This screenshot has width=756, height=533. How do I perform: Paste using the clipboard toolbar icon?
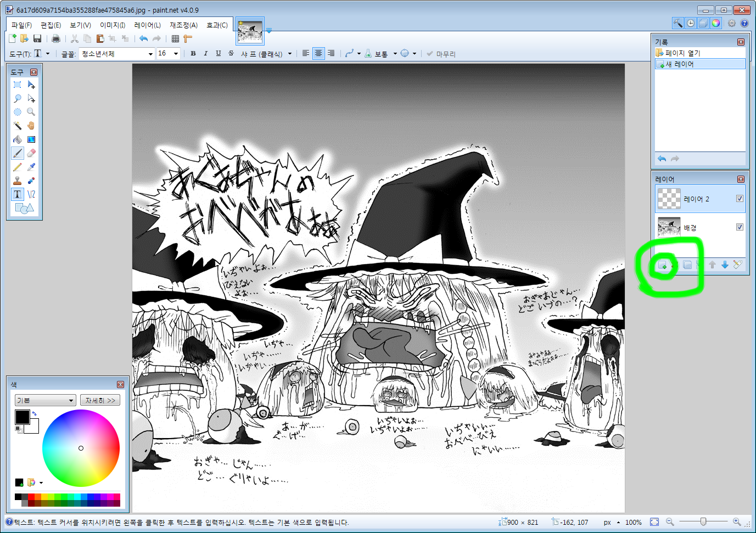click(x=100, y=38)
